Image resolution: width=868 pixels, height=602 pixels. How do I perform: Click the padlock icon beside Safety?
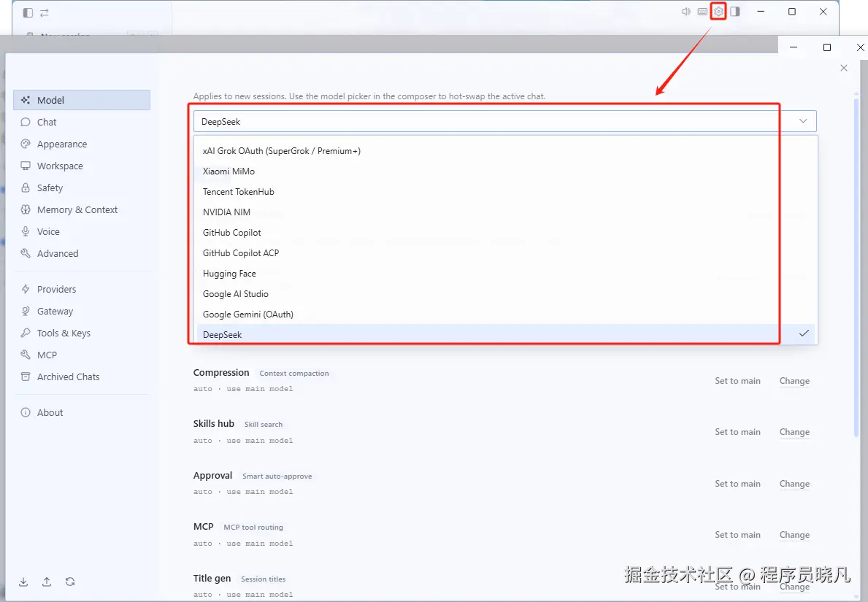[x=26, y=188]
